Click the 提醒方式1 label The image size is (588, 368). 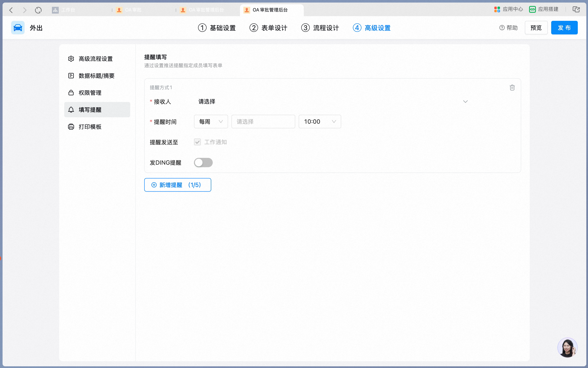tap(161, 87)
